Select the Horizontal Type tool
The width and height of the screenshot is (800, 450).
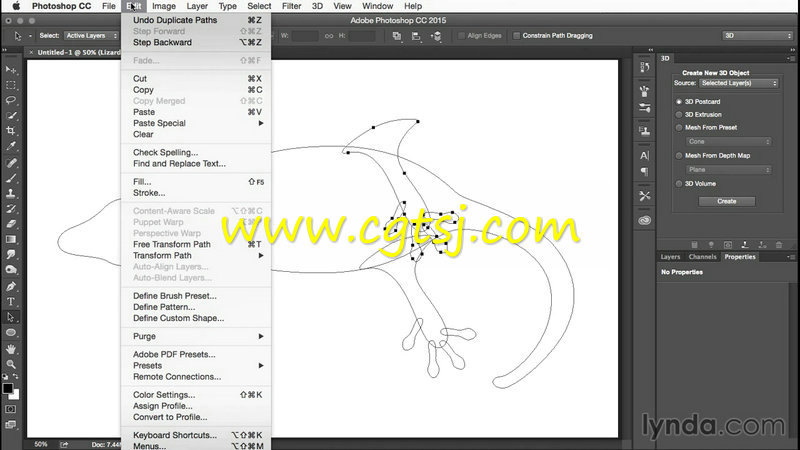pyautogui.click(x=11, y=302)
